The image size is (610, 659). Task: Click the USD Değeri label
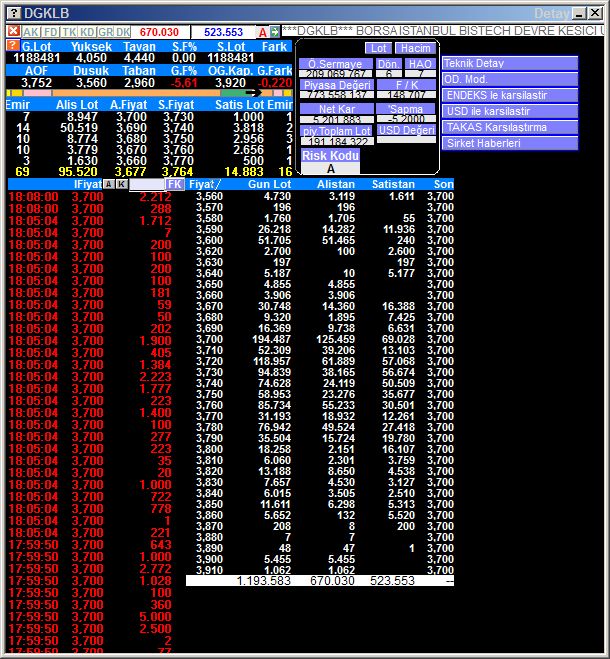coord(406,130)
